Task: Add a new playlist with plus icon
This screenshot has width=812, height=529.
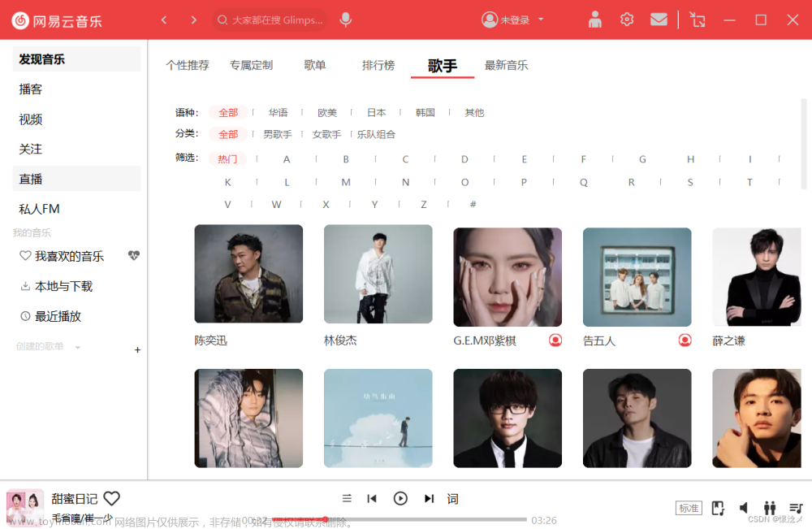Action: [137, 349]
